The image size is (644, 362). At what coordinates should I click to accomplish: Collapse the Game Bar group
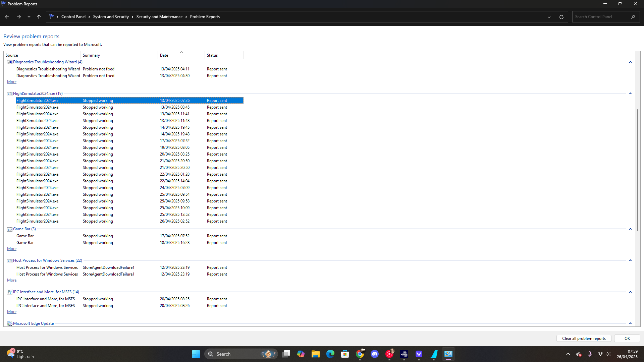click(x=630, y=229)
